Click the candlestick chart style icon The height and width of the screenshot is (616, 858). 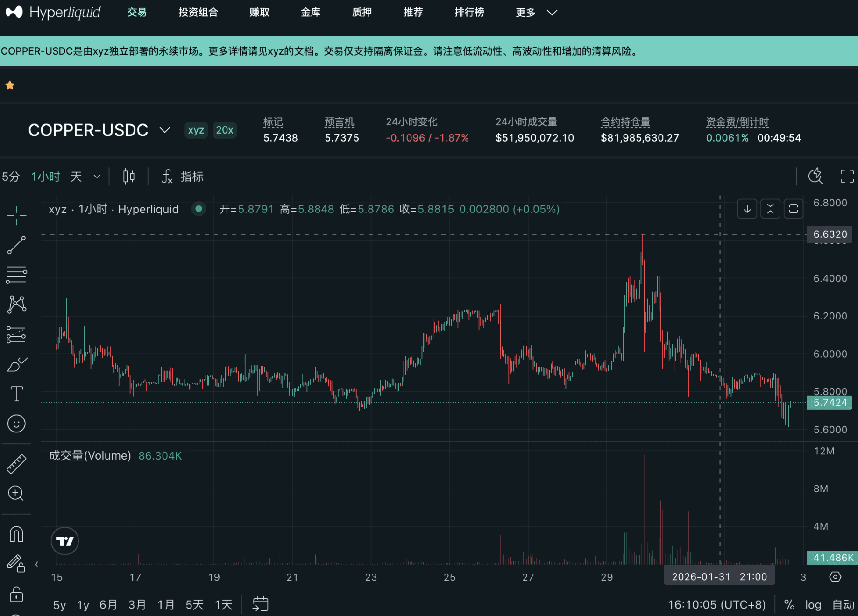click(128, 177)
